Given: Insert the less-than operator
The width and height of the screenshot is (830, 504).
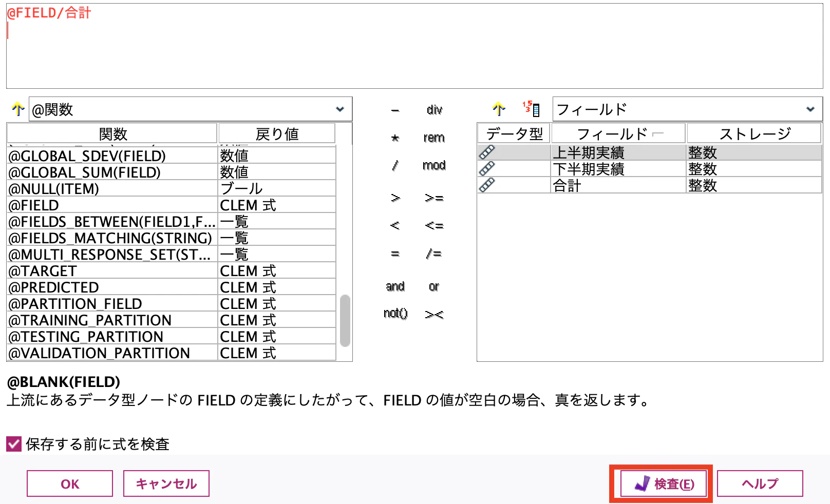Looking at the screenshot, I should coord(395,225).
